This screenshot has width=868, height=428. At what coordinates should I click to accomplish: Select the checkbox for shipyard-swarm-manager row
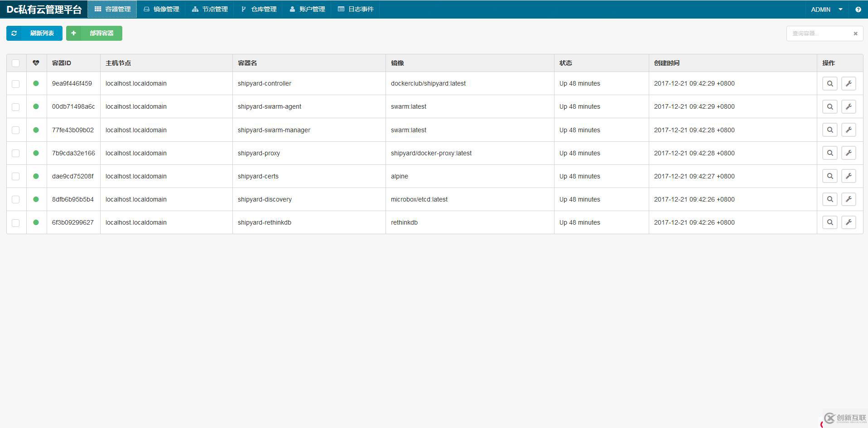[x=16, y=130]
